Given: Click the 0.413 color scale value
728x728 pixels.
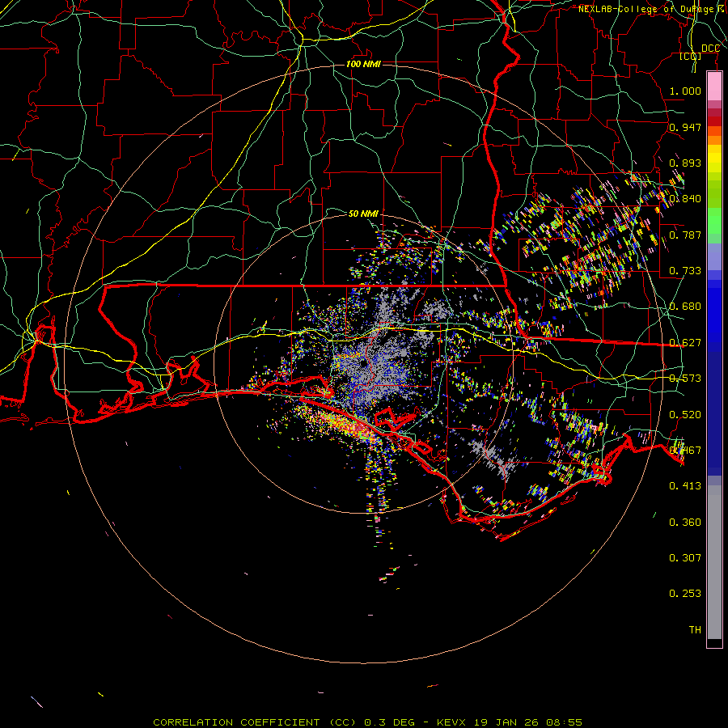Looking at the screenshot, I should click(x=685, y=486).
